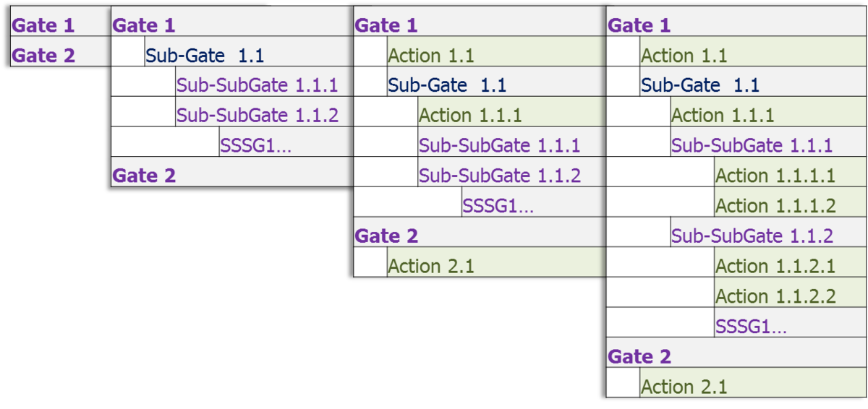
Task: Click Action 1.1 in the third panel
Action: 496,55
